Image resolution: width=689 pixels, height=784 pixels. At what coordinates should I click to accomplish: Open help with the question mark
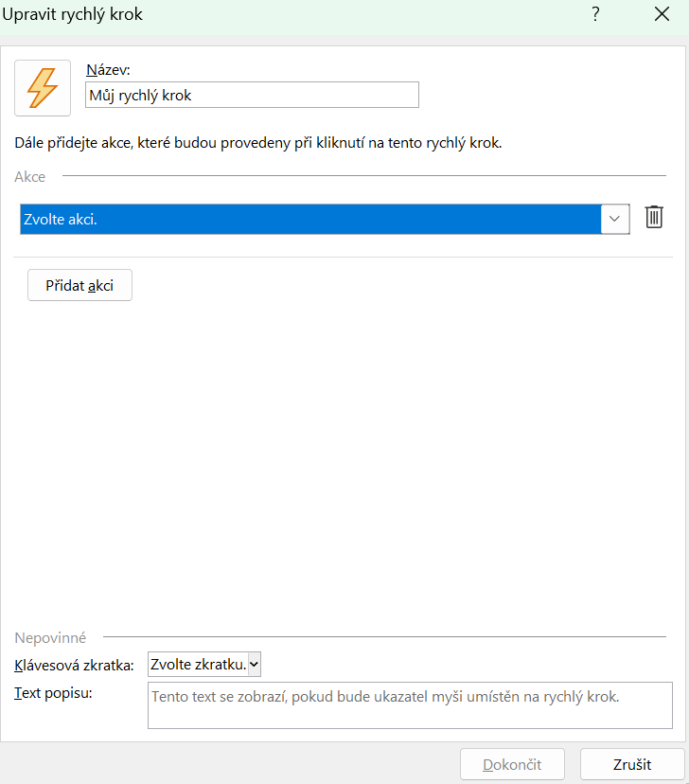click(x=595, y=15)
